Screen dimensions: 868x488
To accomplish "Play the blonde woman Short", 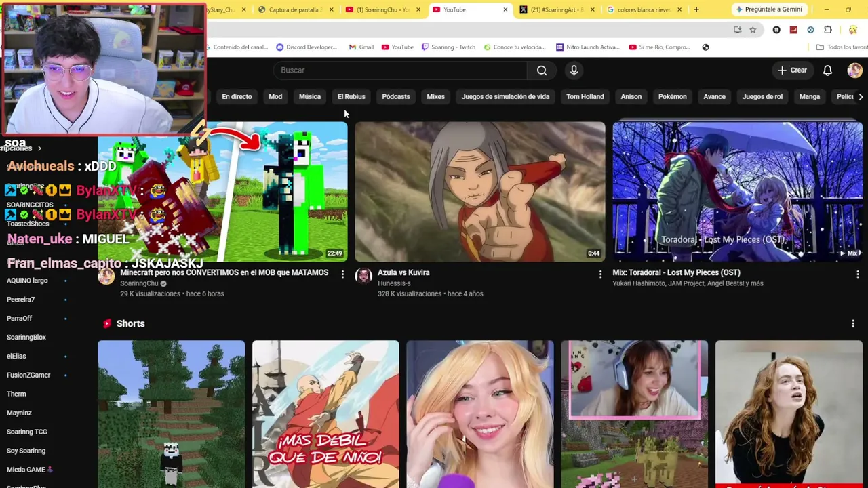I will pos(480,414).
